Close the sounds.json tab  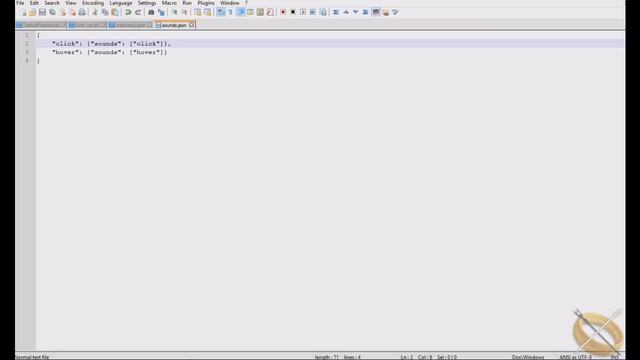click(191, 25)
